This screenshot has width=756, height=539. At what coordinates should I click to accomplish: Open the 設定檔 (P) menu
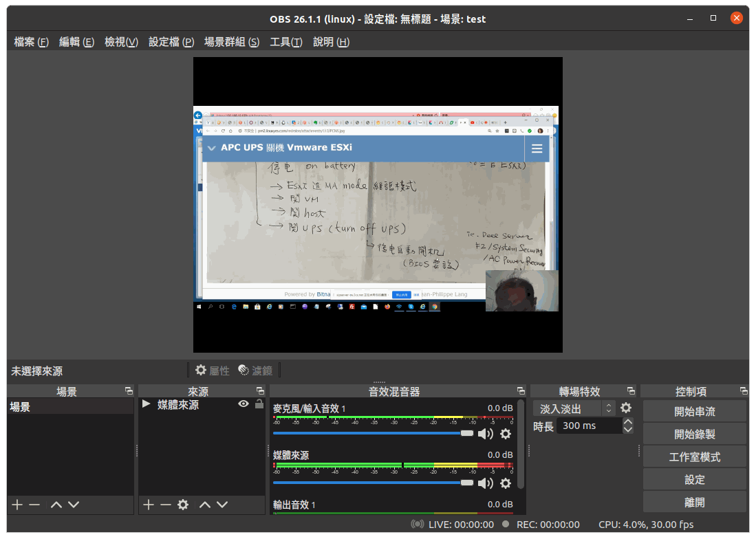coord(171,42)
